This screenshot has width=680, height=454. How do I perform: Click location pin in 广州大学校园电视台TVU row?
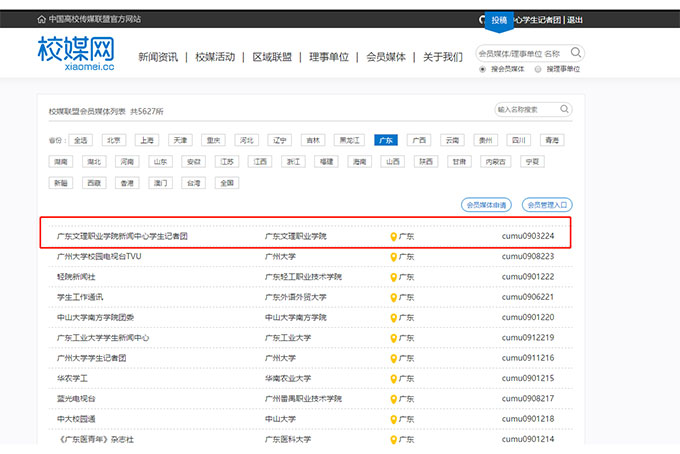coord(393,257)
